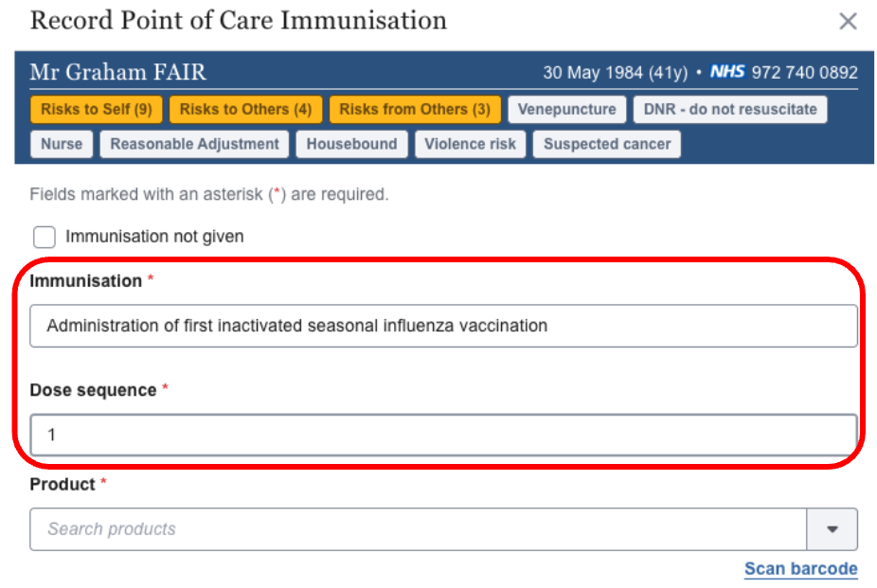Click the Venepuncture tag
The width and height of the screenshot is (877, 588).
[x=566, y=109]
